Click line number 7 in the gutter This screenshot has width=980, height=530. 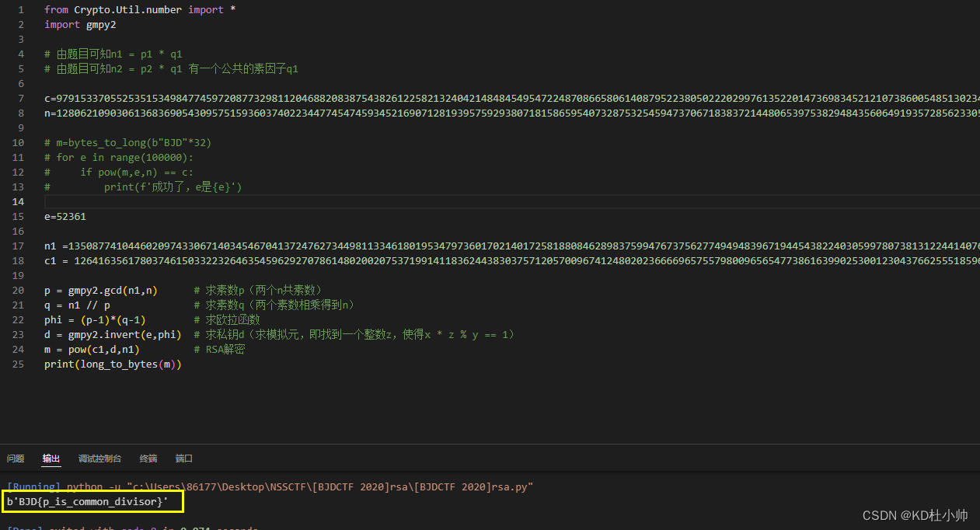point(20,98)
